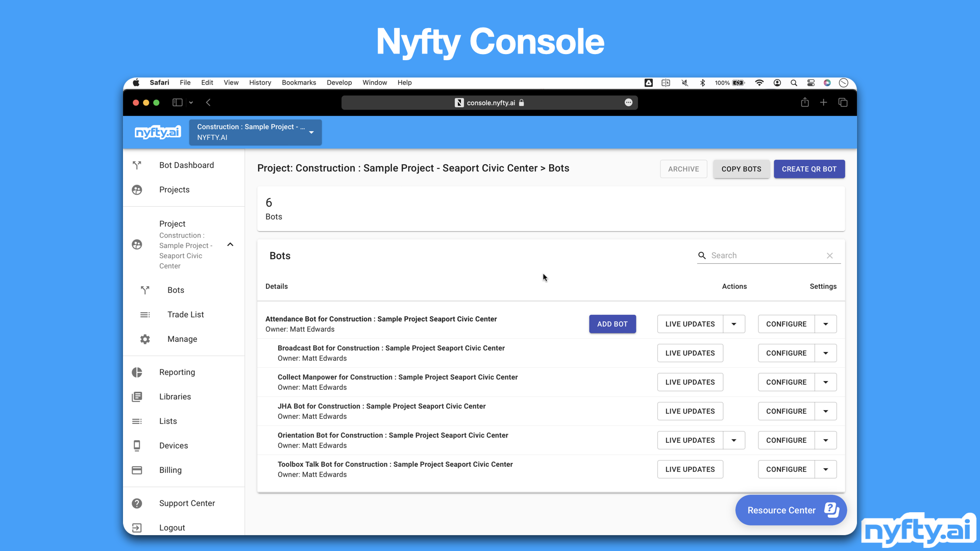Click the Devices phone icon
Screen dimensions: 980x551
click(x=137, y=445)
